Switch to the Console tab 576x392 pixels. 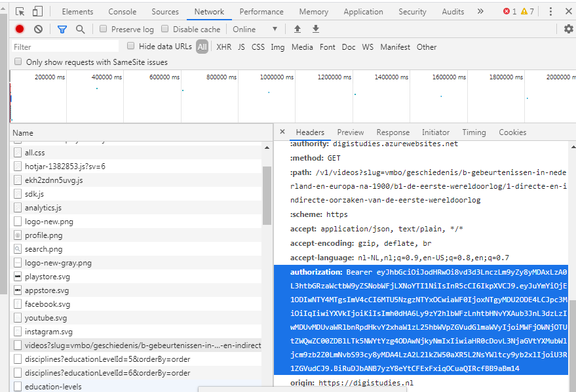point(123,12)
